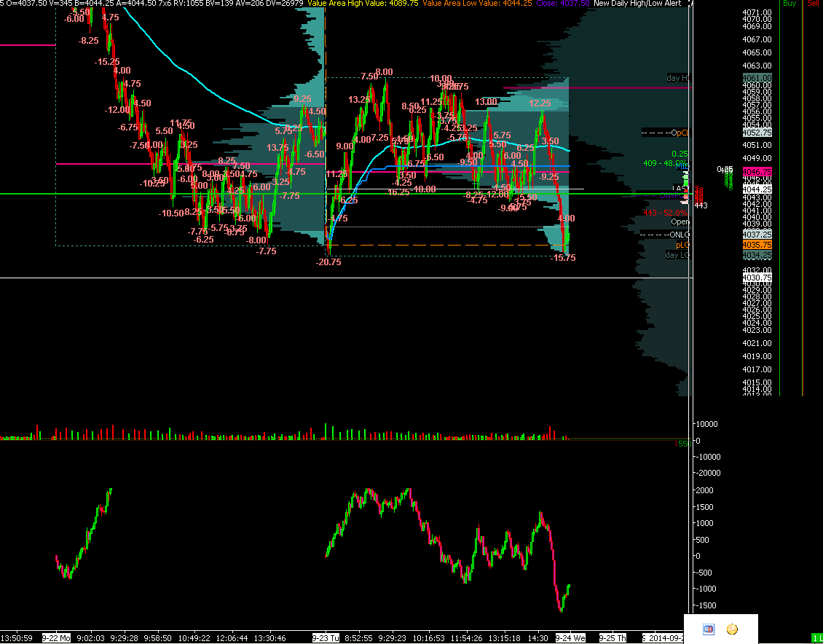Click the 13.00 swing label

(x=486, y=101)
